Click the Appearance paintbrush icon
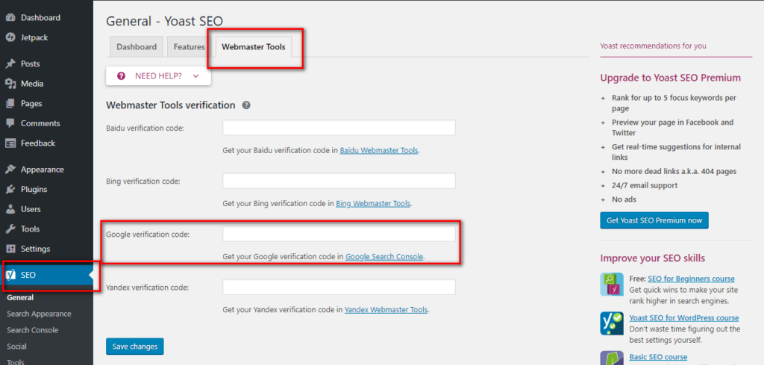 pyautogui.click(x=11, y=170)
